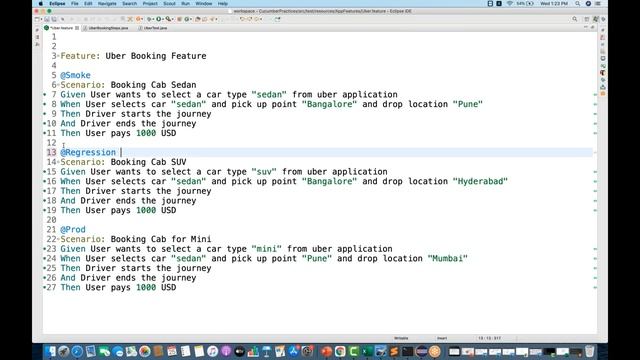Viewport: 640px width, 360px height.
Task: Click "mini" string on line 23
Action: click(x=266, y=249)
